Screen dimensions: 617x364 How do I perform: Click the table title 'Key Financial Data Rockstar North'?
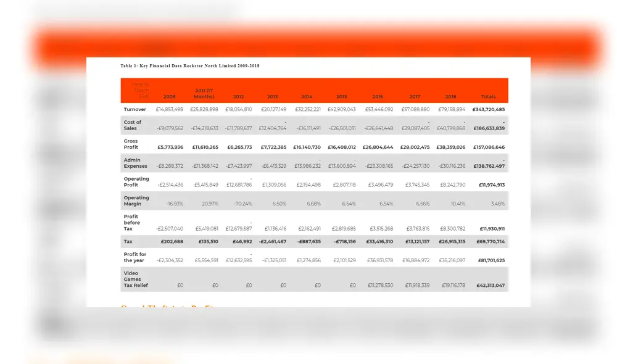189,65
